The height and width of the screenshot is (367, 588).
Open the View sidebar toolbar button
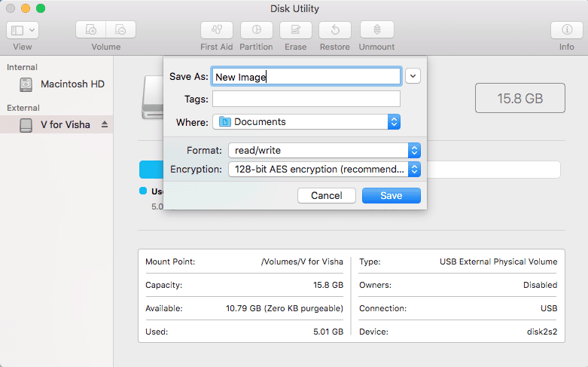tap(22, 30)
